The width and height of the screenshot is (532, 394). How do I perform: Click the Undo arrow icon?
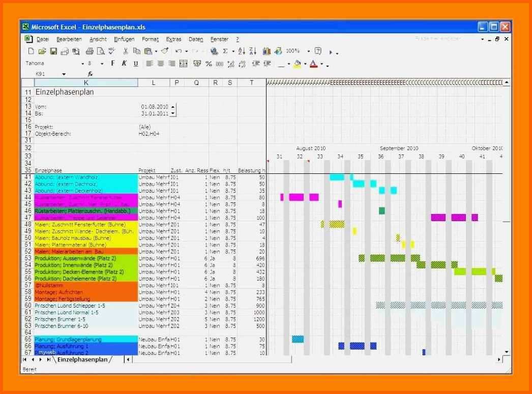point(179,51)
